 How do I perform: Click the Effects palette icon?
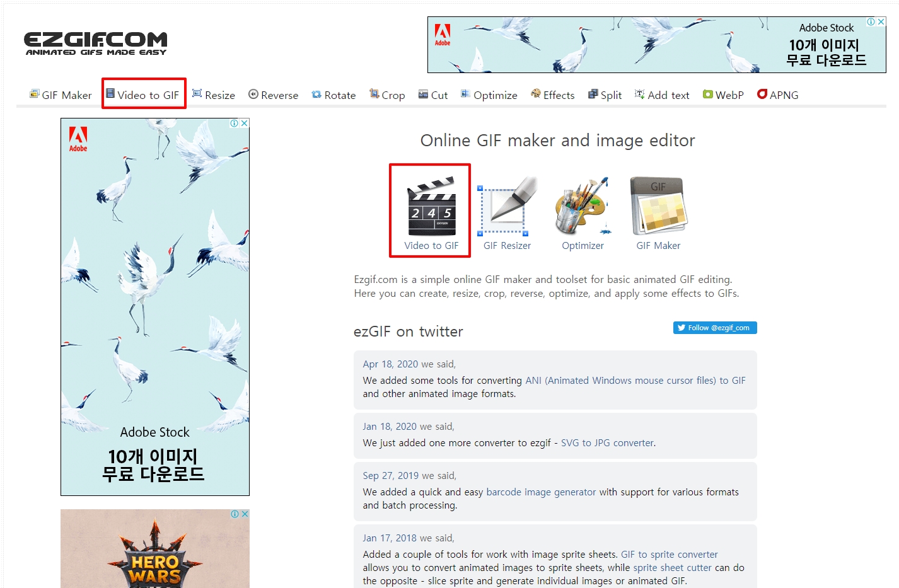pos(536,94)
